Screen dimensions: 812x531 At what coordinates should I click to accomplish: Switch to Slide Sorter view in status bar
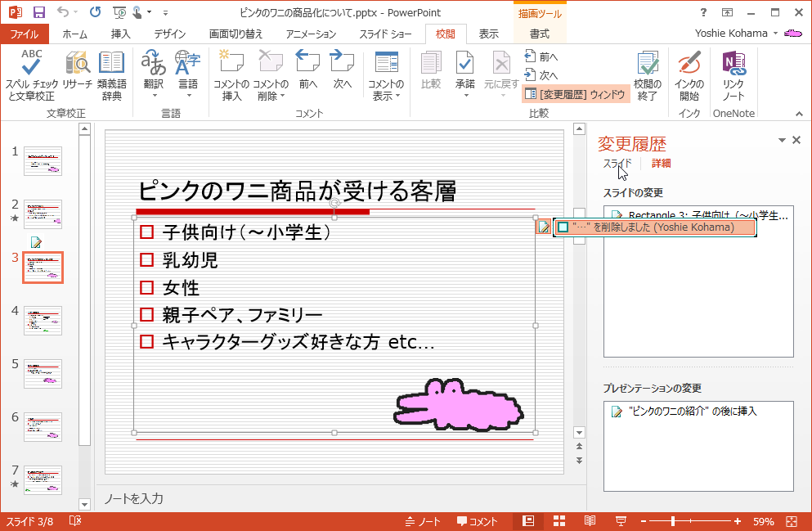(559, 521)
